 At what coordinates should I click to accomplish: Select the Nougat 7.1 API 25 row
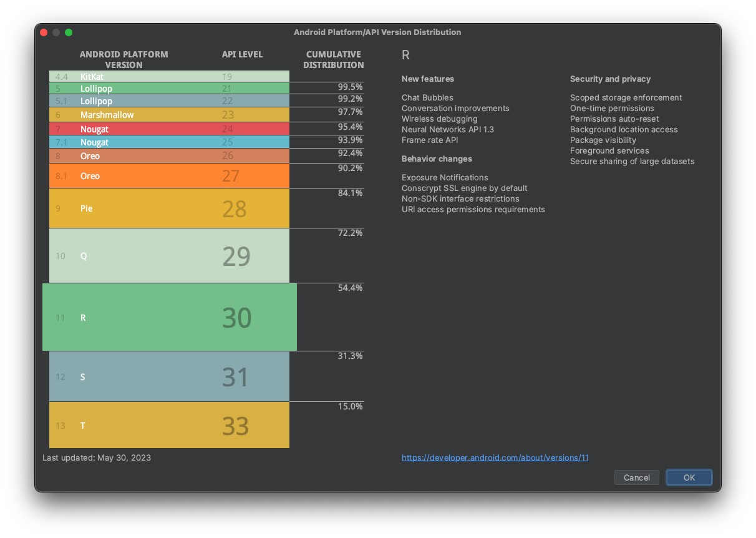click(x=169, y=142)
